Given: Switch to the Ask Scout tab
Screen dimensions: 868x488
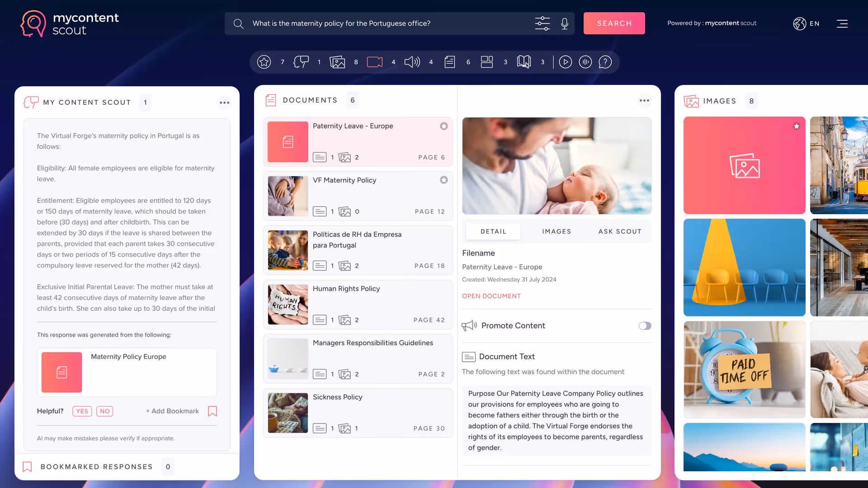Looking at the screenshot, I should coord(620,231).
